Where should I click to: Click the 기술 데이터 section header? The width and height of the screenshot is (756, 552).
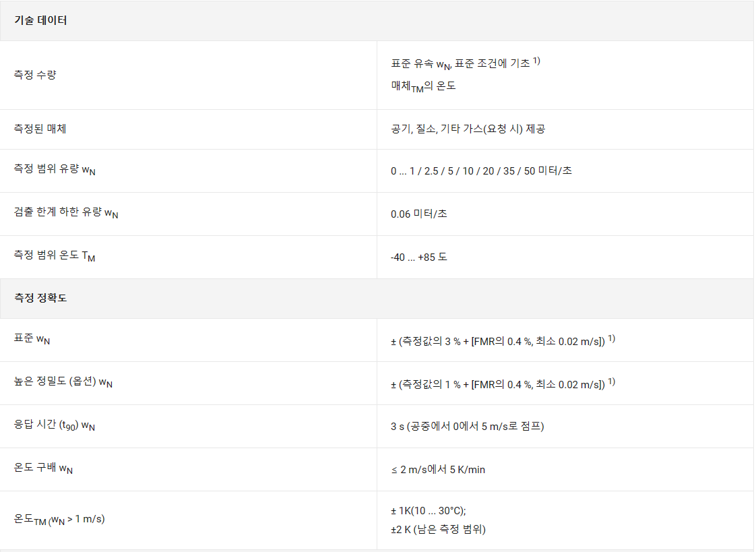(40, 20)
